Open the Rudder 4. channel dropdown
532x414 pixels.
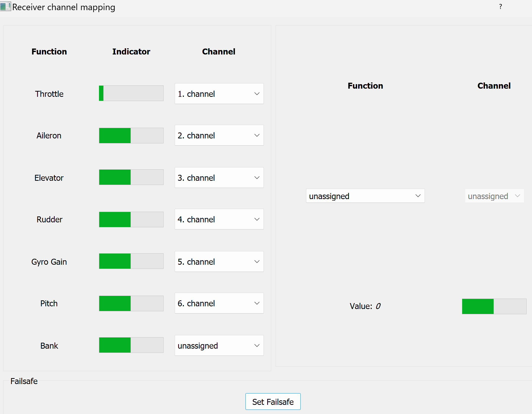pos(219,219)
